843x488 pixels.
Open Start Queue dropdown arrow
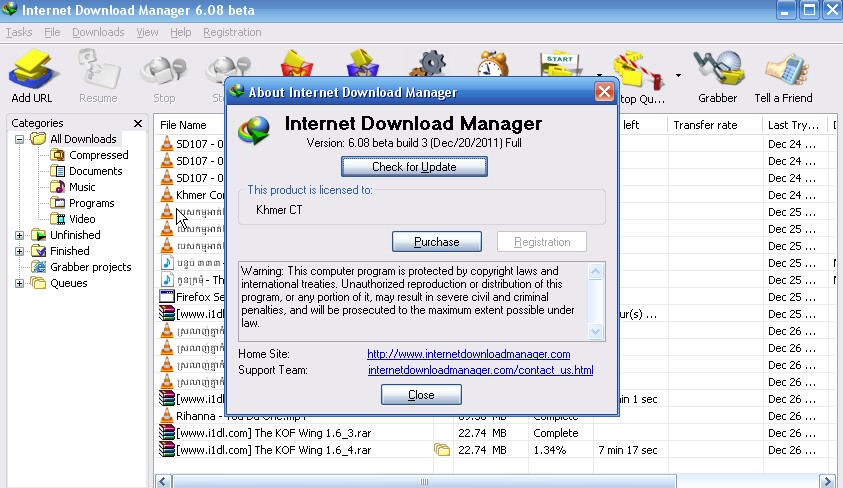[x=599, y=74]
